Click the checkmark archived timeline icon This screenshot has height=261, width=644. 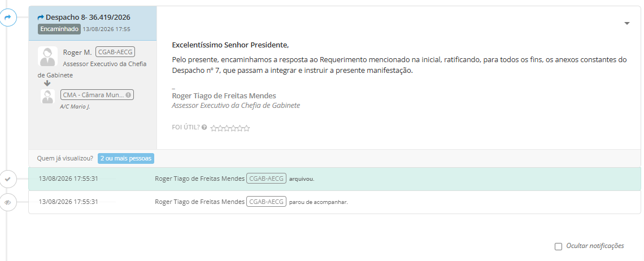[7, 179]
